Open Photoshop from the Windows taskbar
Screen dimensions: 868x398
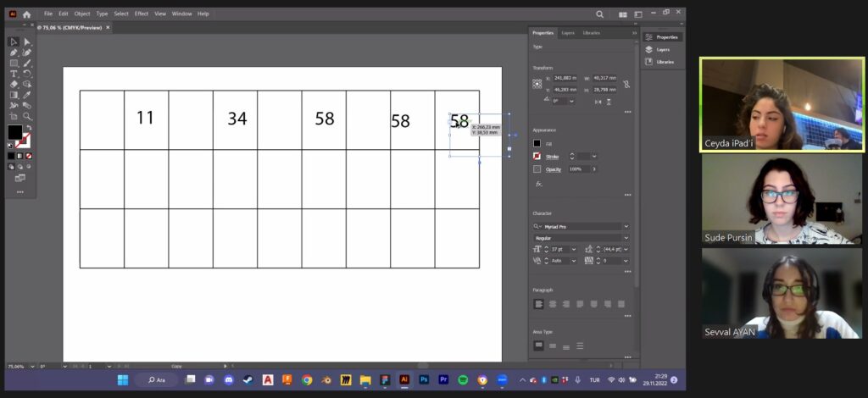[x=424, y=379]
